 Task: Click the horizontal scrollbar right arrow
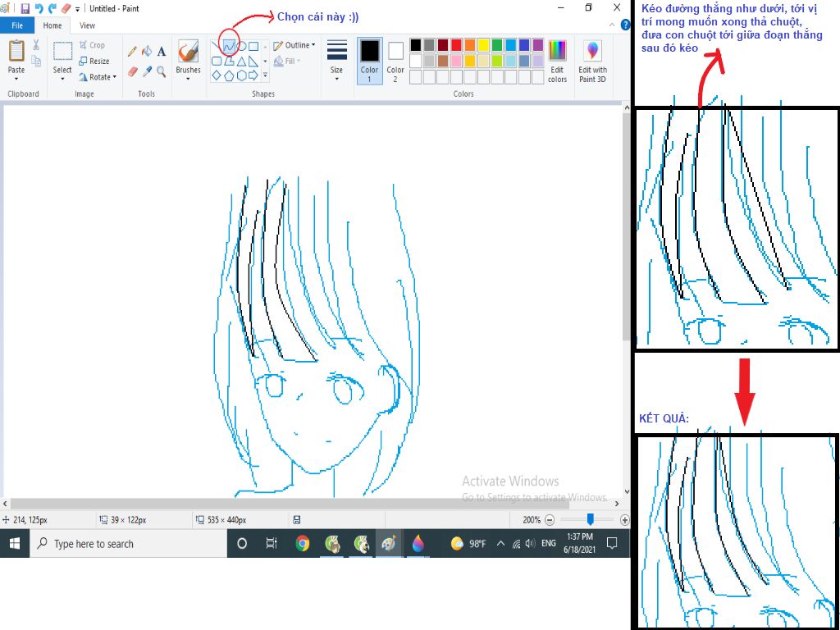point(617,504)
